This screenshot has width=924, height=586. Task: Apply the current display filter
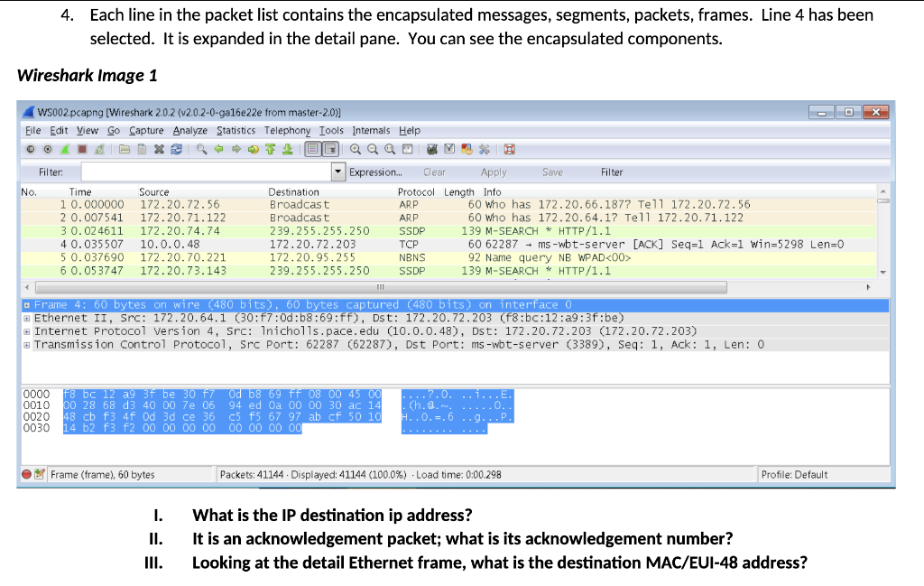494,172
